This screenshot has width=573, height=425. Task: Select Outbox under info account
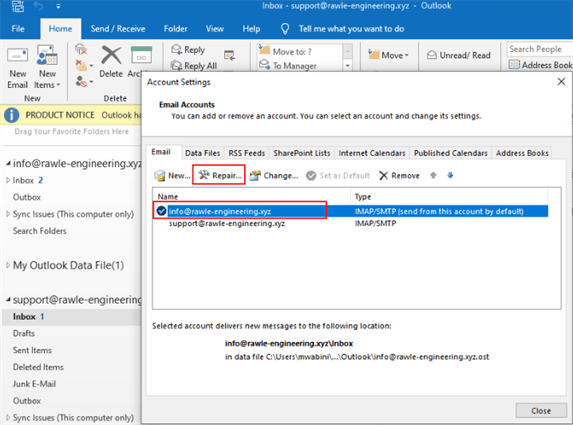click(x=27, y=197)
